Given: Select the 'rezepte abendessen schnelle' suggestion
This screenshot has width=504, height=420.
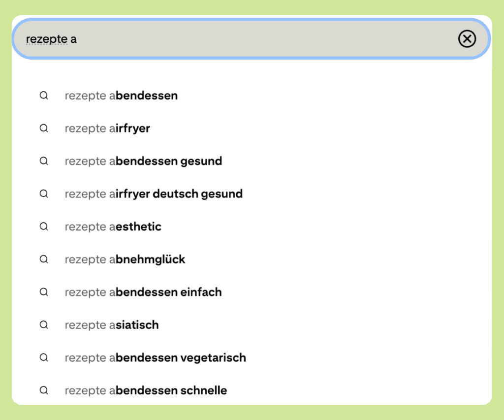Looking at the screenshot, I should point(146,390).
